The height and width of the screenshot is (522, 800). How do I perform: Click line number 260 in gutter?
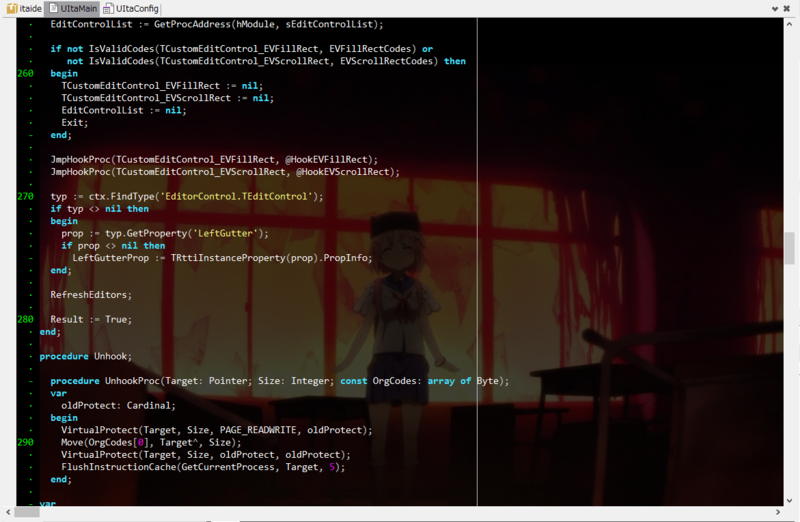pos(26,73)
